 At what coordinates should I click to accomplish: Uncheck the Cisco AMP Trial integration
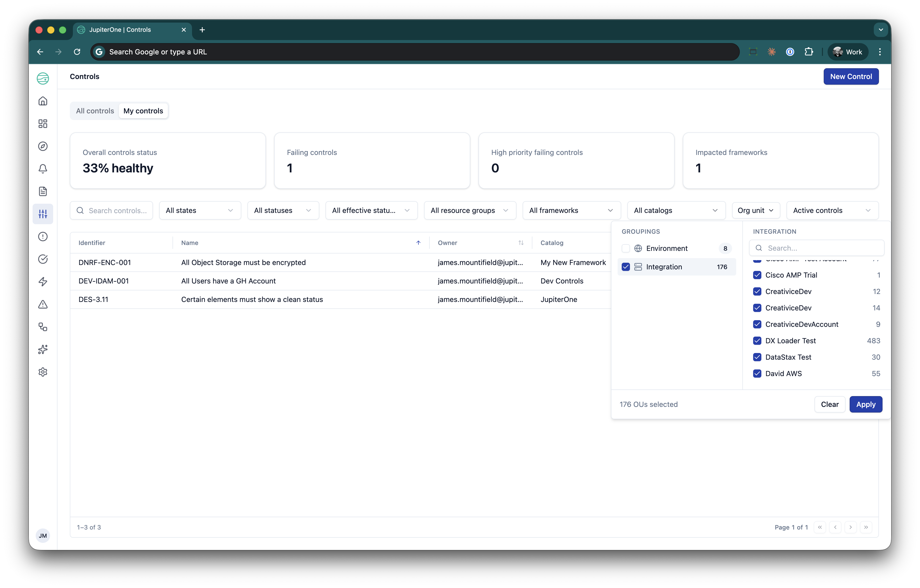tap(757, 275)
